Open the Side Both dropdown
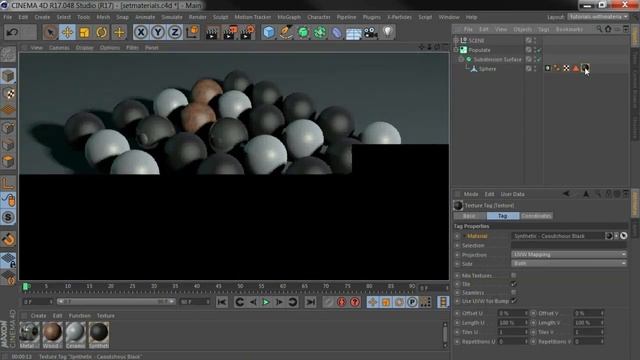Viewport: 640px width, 360px height. [569, 264]
